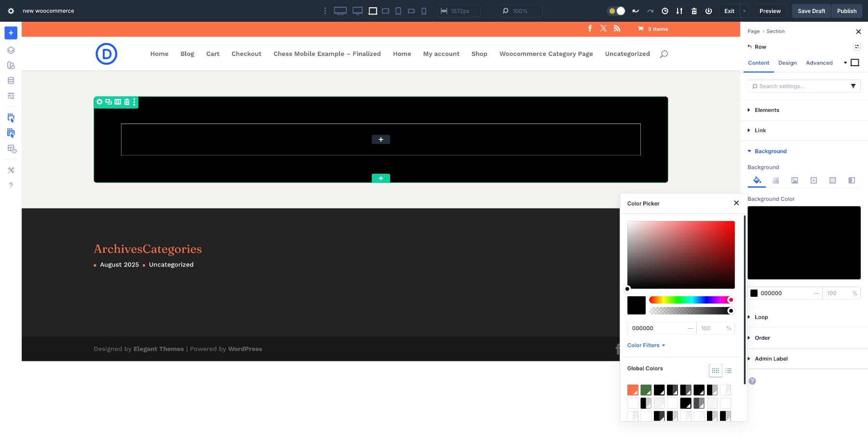Screen dimensions: 868x443
Task: Click the Publish button
Action: coord(847,11)
